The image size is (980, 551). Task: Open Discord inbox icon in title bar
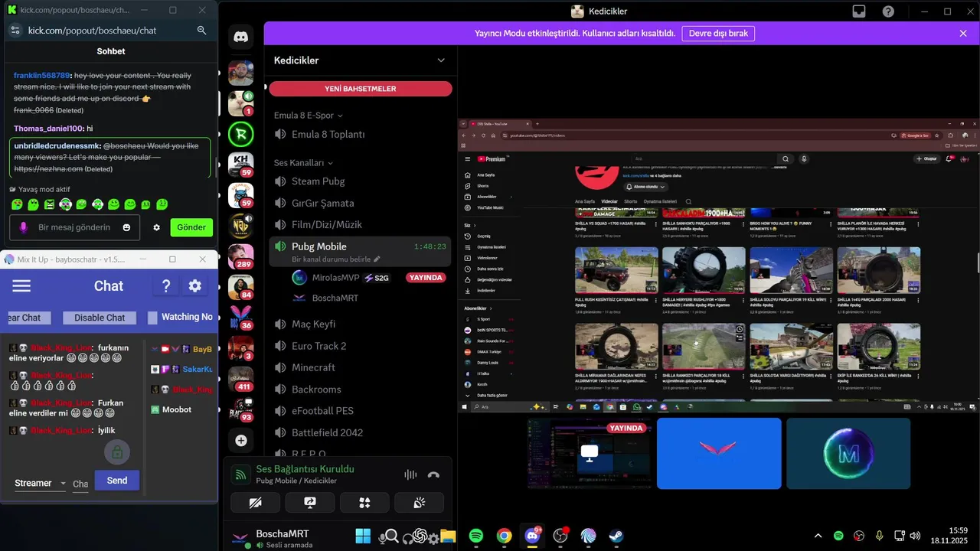(859, 11)
